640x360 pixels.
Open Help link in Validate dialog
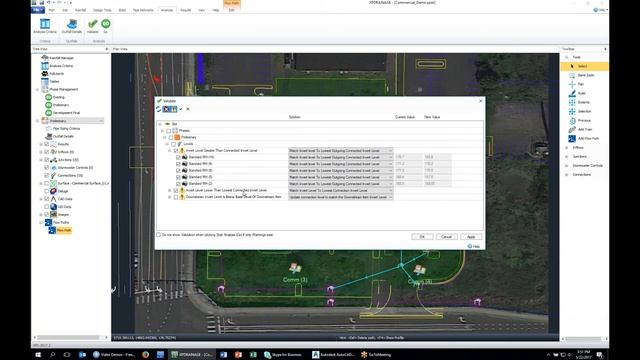[473, 246]
